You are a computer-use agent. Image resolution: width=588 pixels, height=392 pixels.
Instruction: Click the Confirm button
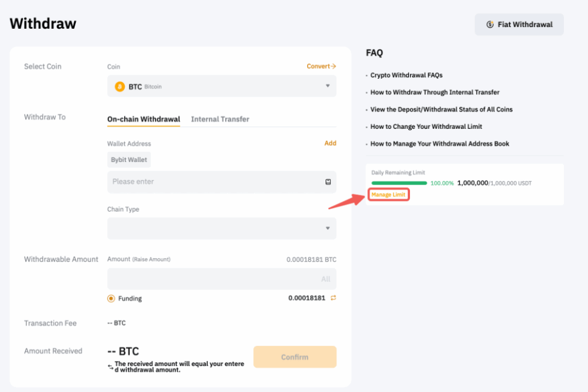point(295,357)
